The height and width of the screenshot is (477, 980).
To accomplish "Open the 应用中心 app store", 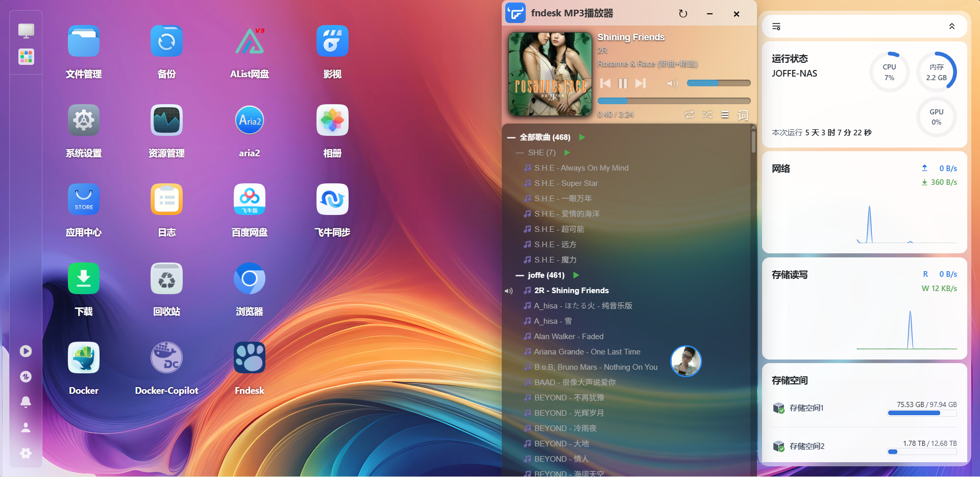I will pos(83,199).
